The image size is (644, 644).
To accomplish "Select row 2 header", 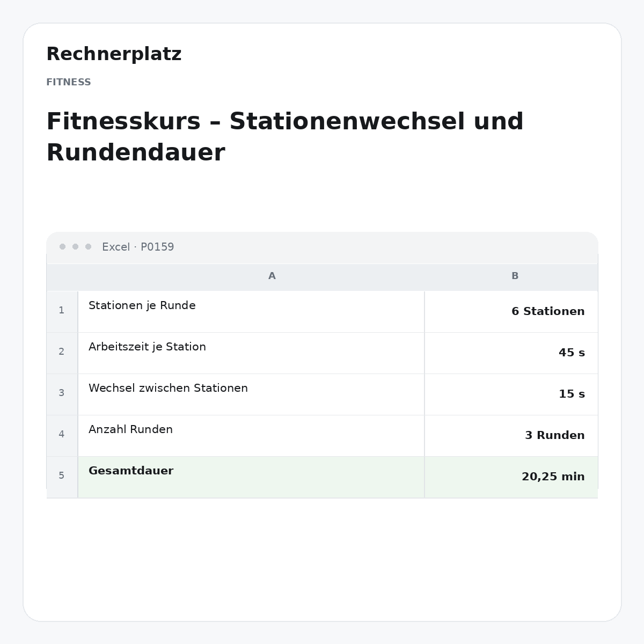I will click(x=62, y=352).
